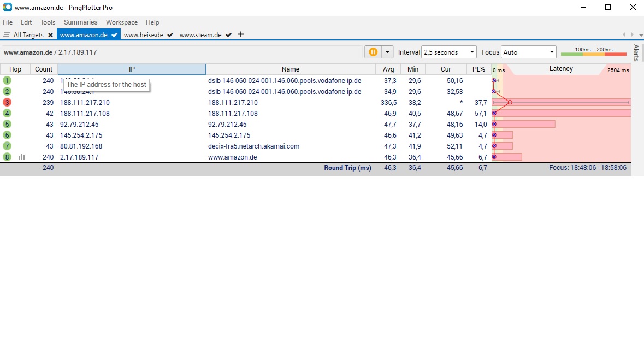Click the checkmark on the www.heise.de tab
Image resolution: width=644 pixels, height=354 pixels.
click(x=170, y=35)
